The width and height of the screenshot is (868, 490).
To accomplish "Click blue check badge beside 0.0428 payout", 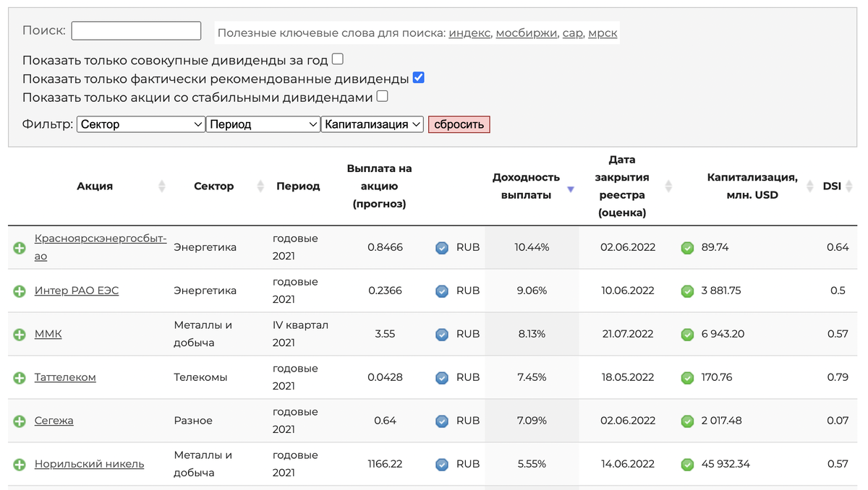I will [x=442, y=378].
